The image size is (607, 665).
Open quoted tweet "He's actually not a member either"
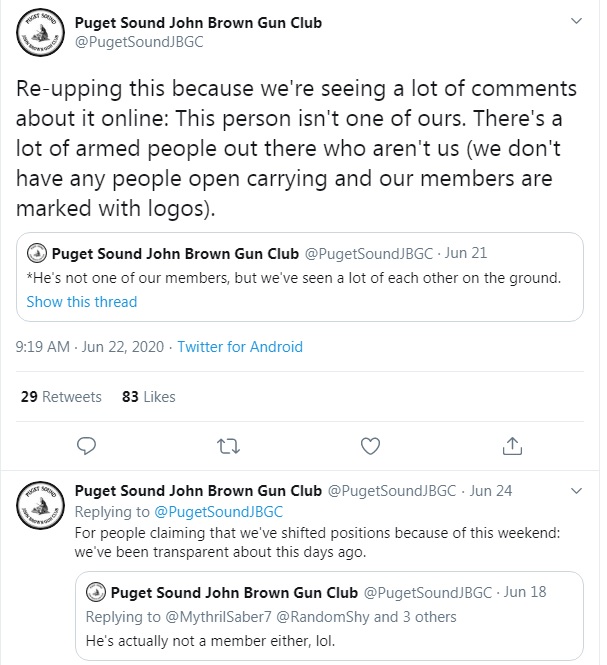pyautogui.click(x=329, y=616)
